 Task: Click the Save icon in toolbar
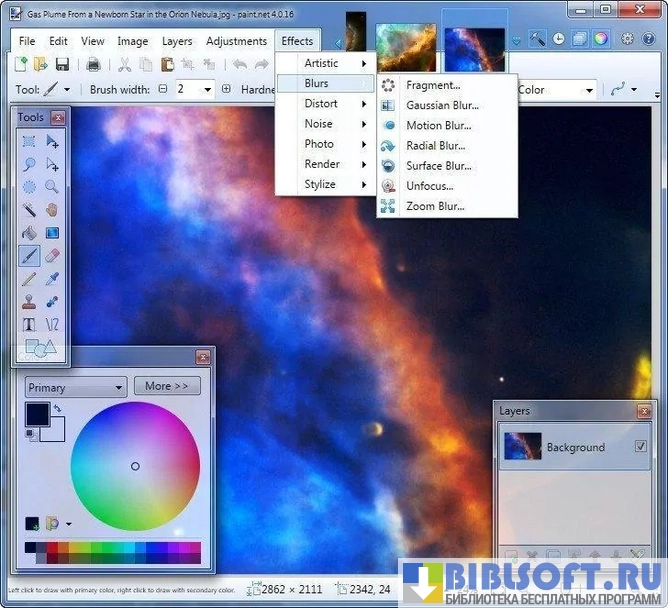(62, 65)
